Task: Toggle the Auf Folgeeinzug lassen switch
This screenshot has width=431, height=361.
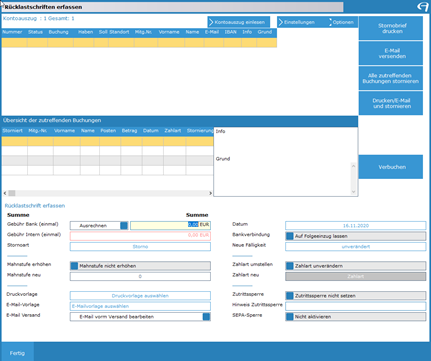Action: coord(290,236)
